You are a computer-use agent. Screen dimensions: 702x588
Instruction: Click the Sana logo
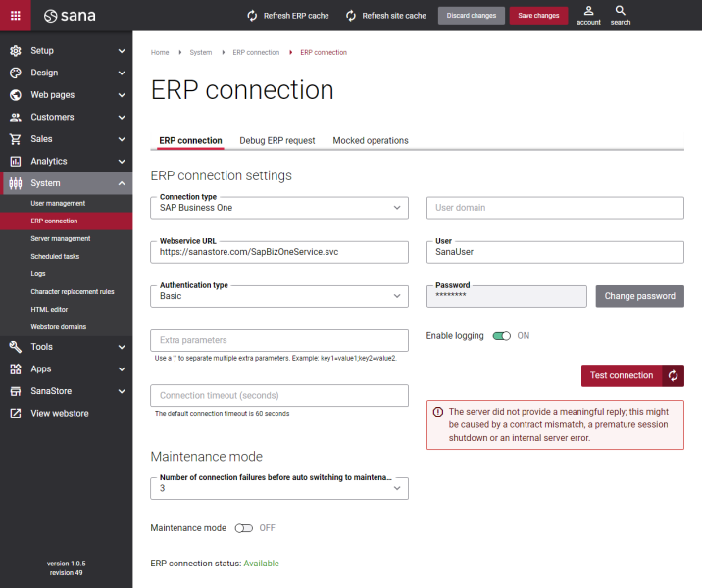click(70, 16)
